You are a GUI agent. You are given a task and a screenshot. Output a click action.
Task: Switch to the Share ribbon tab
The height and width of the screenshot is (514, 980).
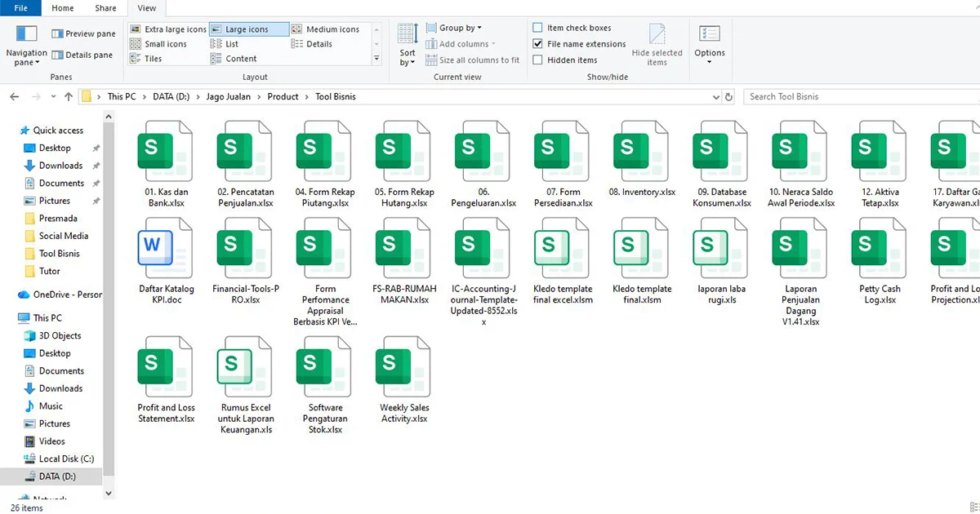(105, 8)
